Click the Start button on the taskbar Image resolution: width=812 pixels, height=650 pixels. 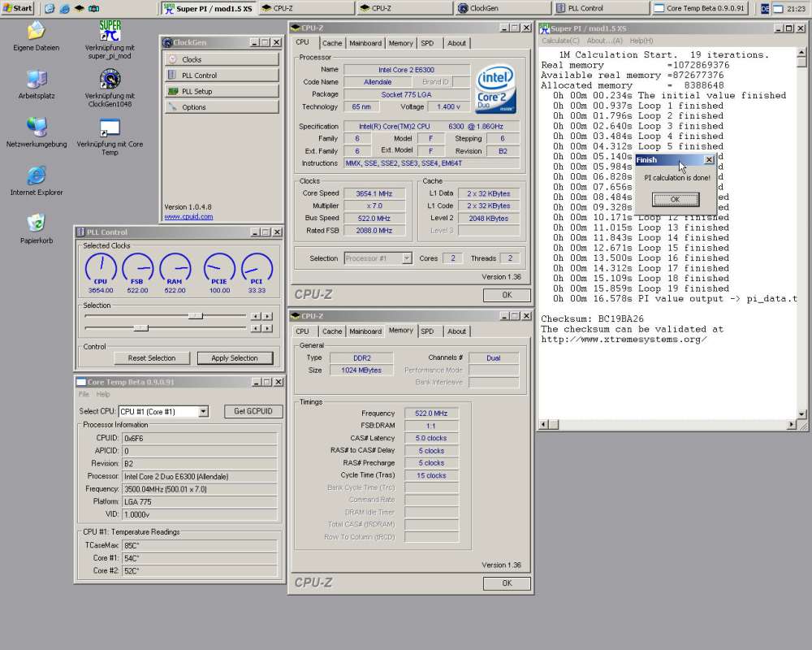point(18,8)
